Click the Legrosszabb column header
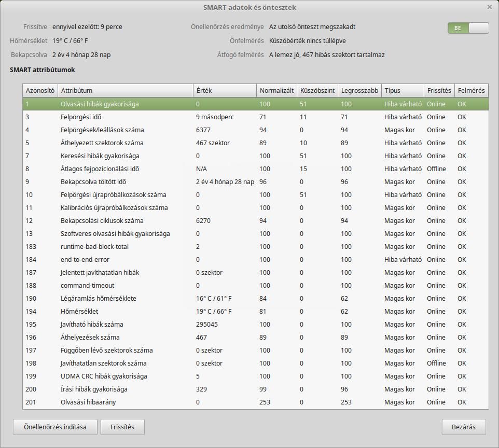The height and width of the screenshot is (448, 499). (359, 90)
